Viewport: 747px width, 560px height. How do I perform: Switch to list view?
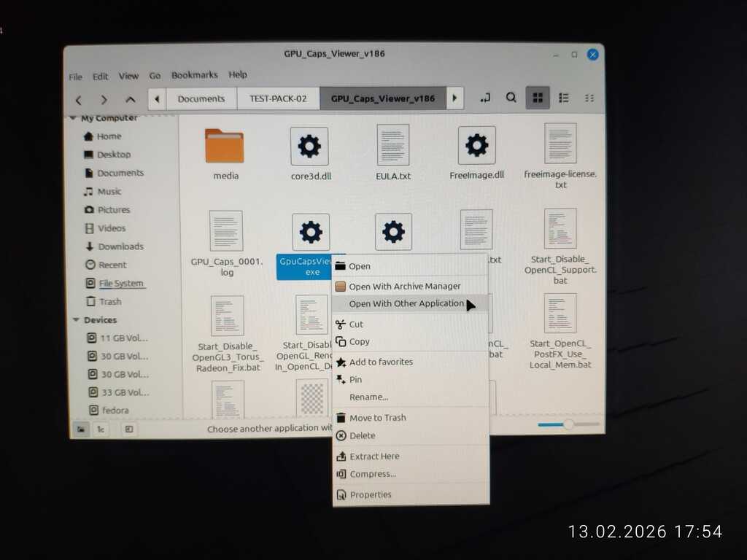(x=564, y=98)
